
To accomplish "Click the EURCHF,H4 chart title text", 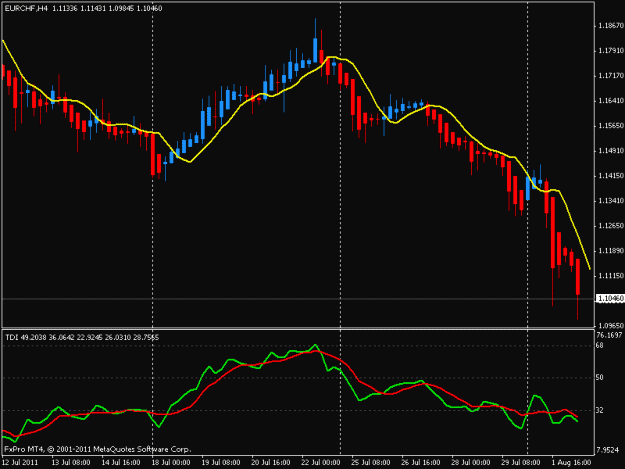I will tap(83, 8).
